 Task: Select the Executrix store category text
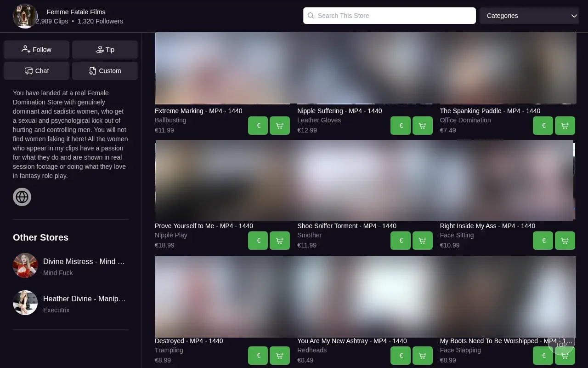tap(57, 310)
